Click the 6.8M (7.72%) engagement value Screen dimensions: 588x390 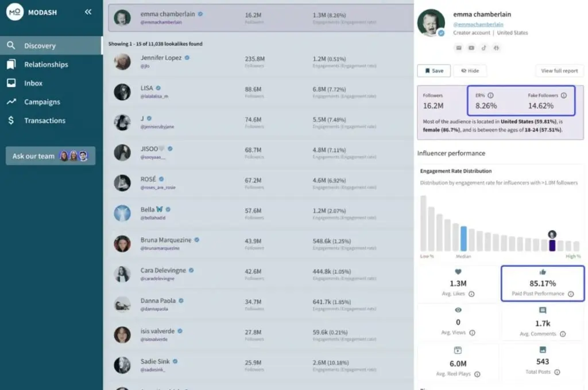[x=329, y=89]
